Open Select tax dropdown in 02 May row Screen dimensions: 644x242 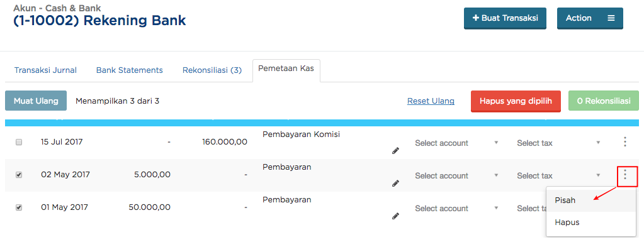tap(558, 175)
